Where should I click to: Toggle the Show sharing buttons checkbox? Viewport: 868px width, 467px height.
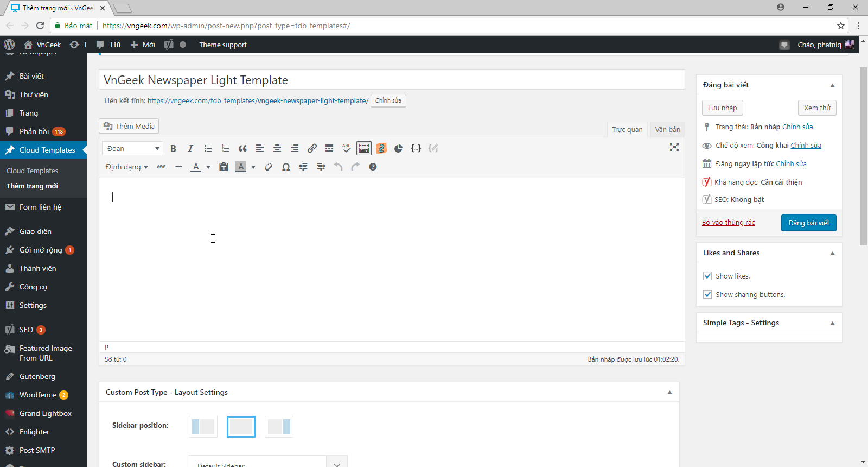click(707, 294)
